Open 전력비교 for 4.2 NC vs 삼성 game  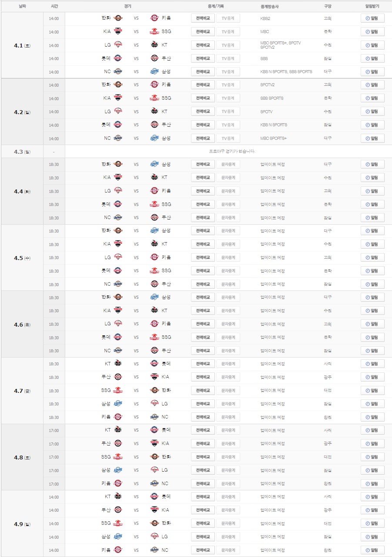[x=203, y=138]
